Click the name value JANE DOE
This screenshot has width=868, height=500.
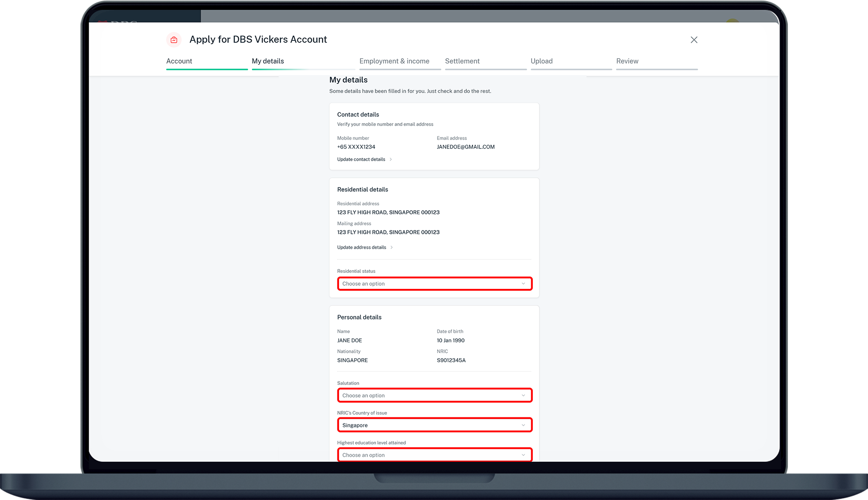pyautogui.click(x=349, y=340)
